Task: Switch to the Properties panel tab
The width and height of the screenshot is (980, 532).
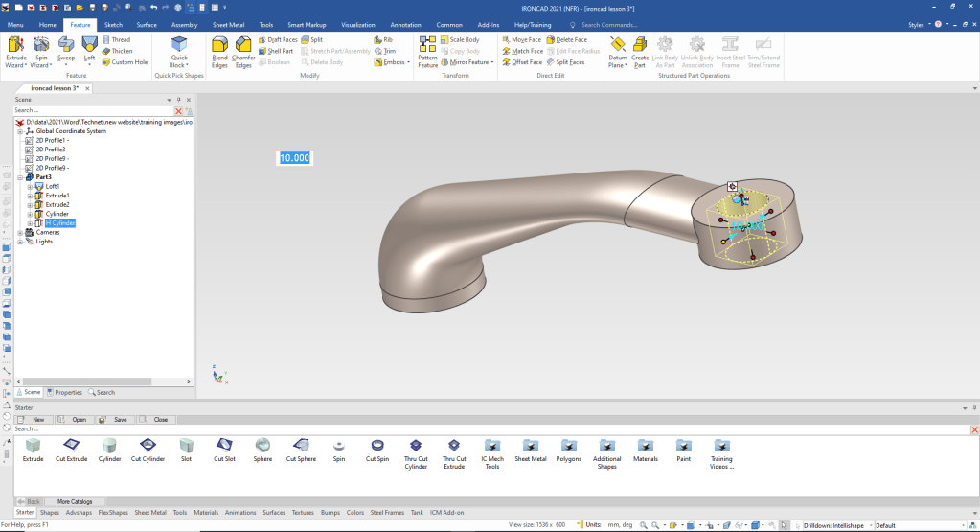Action: pos(65,392)
